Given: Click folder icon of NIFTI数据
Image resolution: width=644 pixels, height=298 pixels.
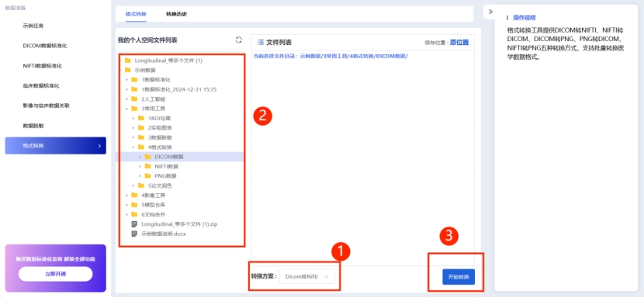Looking at the screenshot, I should coord(148,167).
